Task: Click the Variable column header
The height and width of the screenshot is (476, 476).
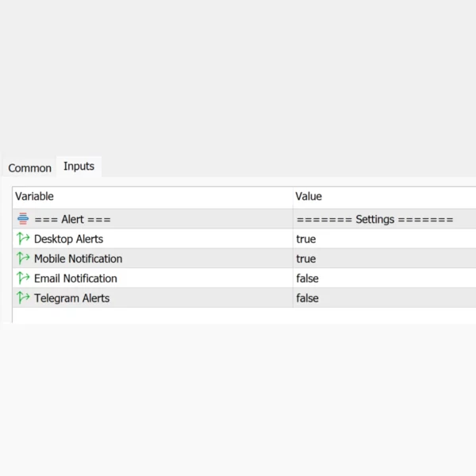Action: pyautogui.click(x=35, y=197)
